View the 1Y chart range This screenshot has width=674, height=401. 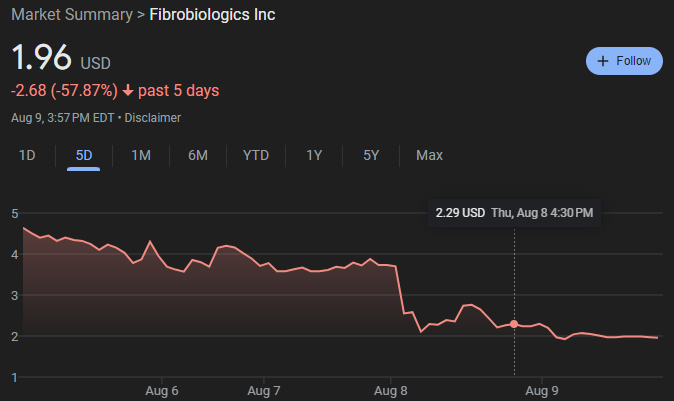tap(314, 155)
